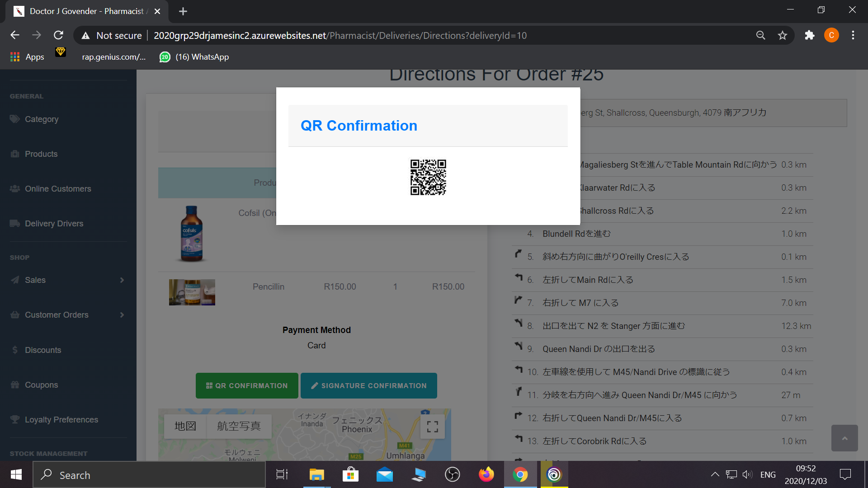
Task: Open the Apps grid shortcut
Action: point(27,57)
